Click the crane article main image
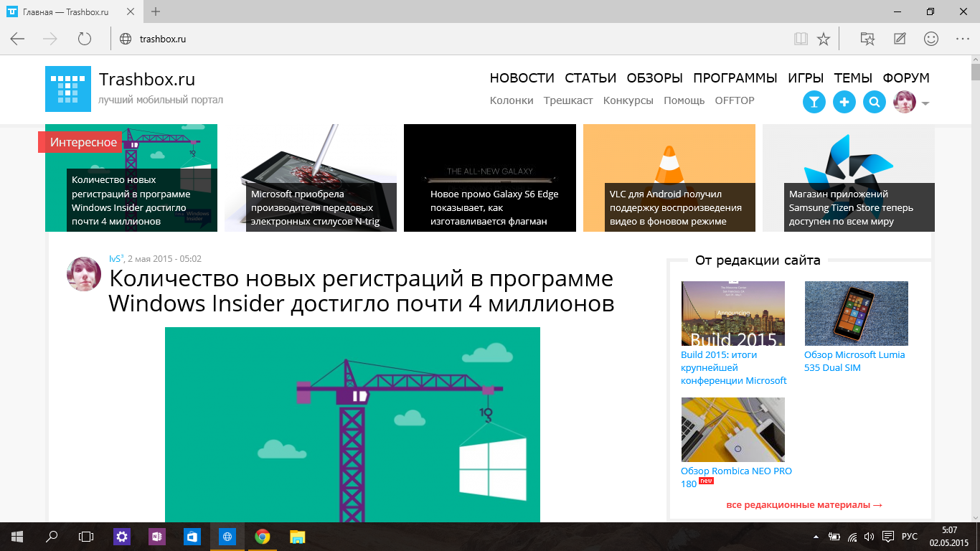 (352, 425)
